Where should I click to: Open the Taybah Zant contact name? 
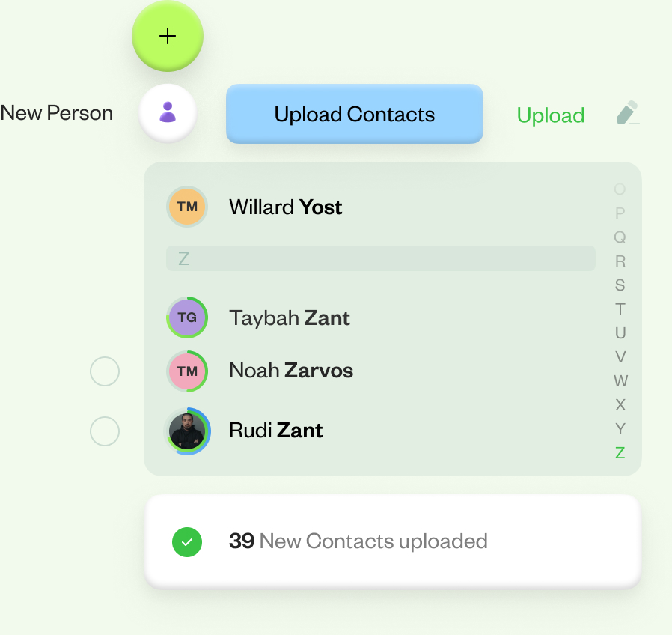click(290, 318)
